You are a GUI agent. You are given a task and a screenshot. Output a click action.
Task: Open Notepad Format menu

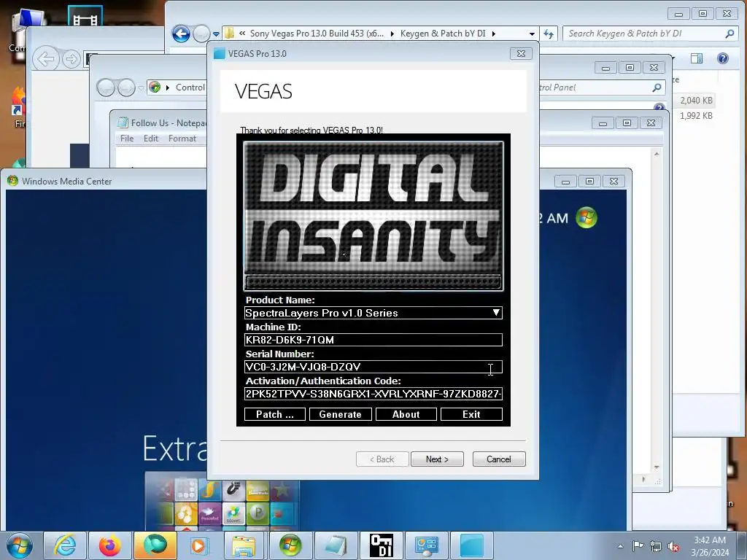click(x=182, y=139)
